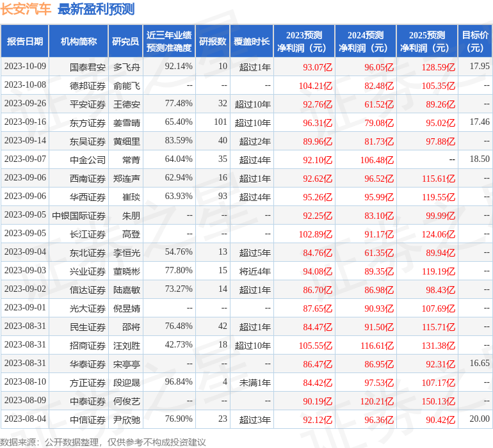Click the 2025预测净利润 column header

coord(427,41)
